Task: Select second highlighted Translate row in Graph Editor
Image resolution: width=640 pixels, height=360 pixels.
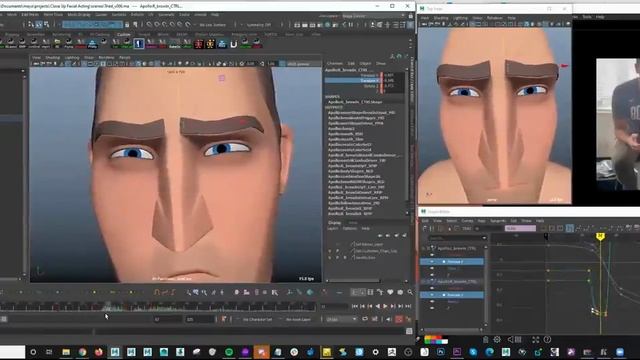Action: tap(452, 295)
